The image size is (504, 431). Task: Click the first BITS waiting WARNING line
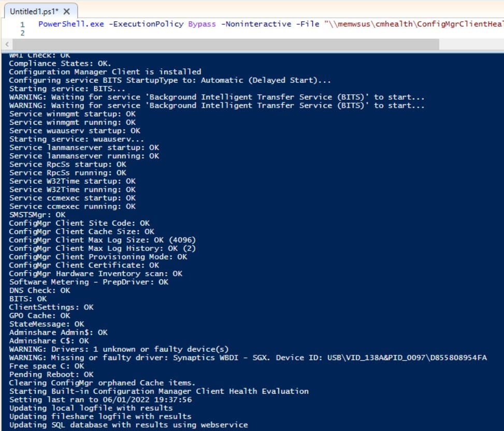pyautogui.click(x=217, y=97)
